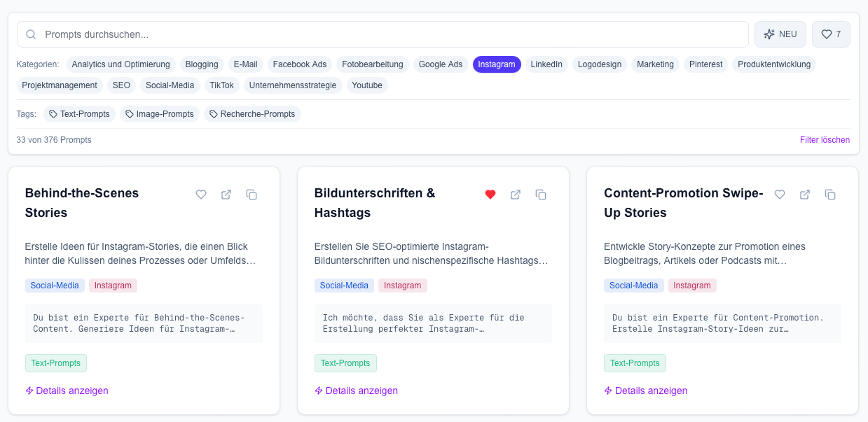Open Content-Promotion Swipe-Up Stories external link
The height and width of the screenshot is (422, 868).
[805, 195]
